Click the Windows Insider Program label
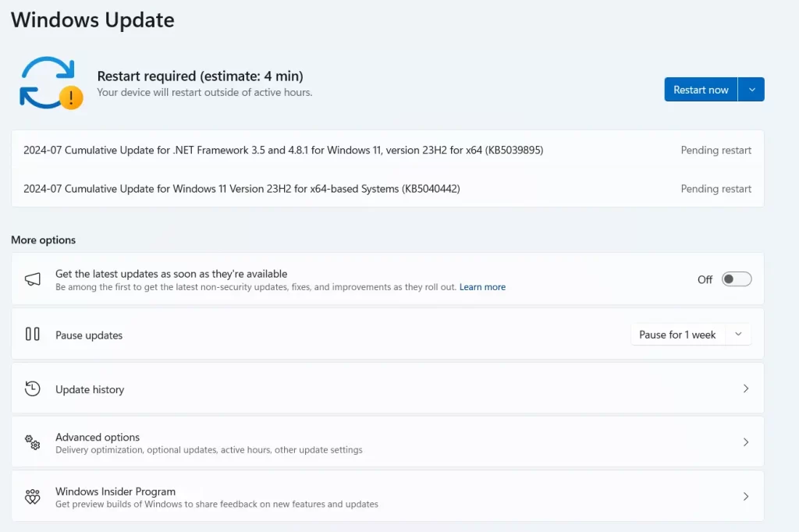 115,491
